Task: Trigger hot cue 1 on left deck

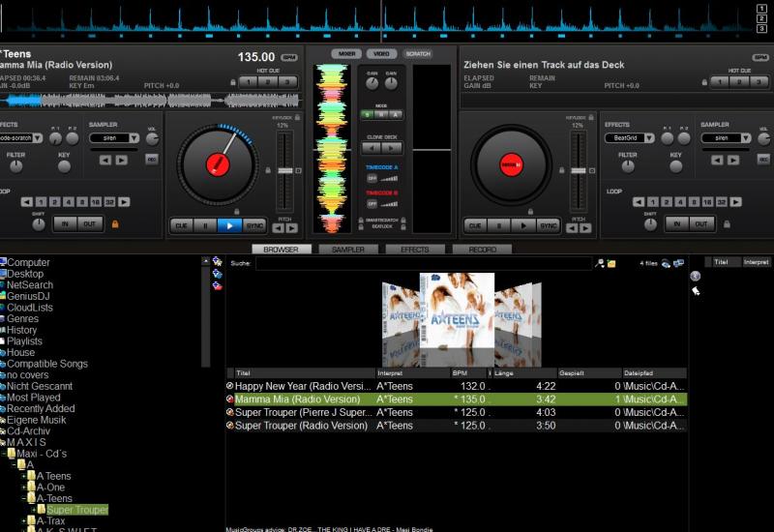Action: coord(249,82)
